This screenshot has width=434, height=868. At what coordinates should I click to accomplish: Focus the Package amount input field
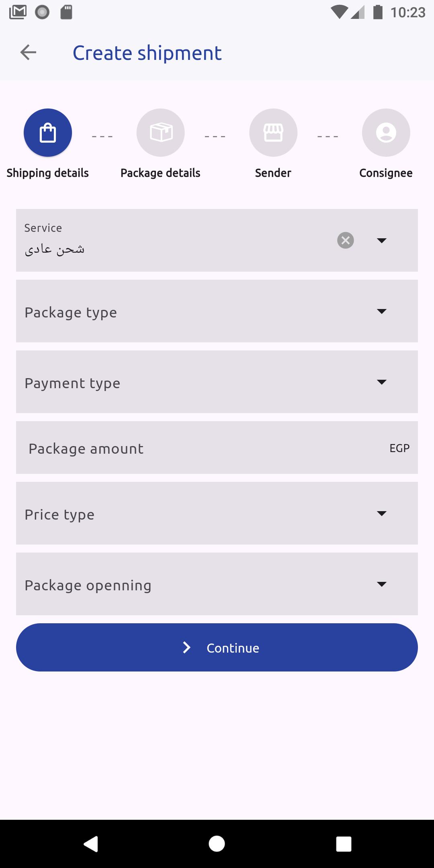coord(217,447)
